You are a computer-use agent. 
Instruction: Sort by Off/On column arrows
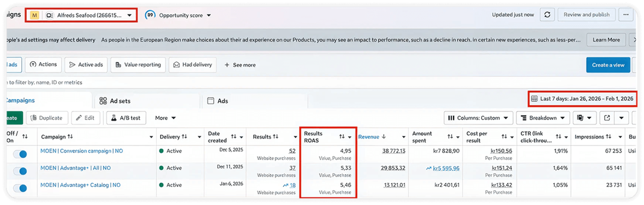(25, 136)
